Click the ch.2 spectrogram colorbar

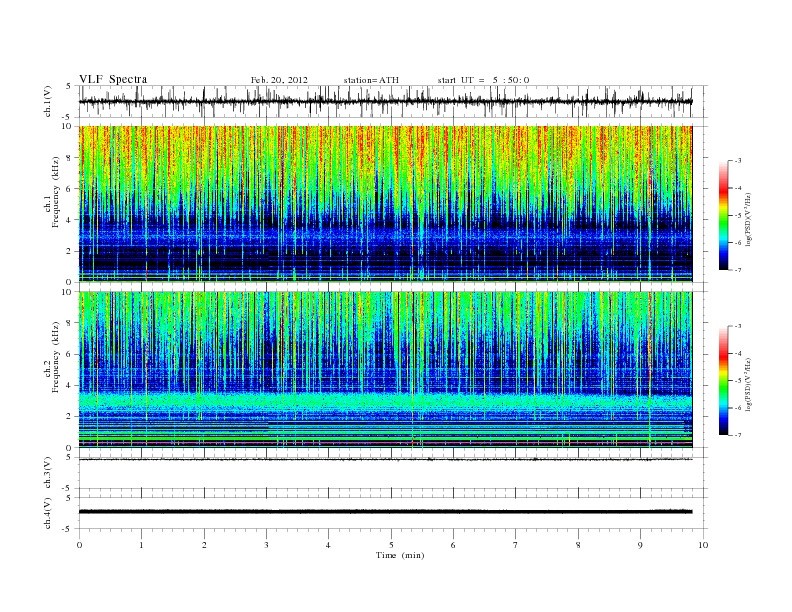coord(724,380)
